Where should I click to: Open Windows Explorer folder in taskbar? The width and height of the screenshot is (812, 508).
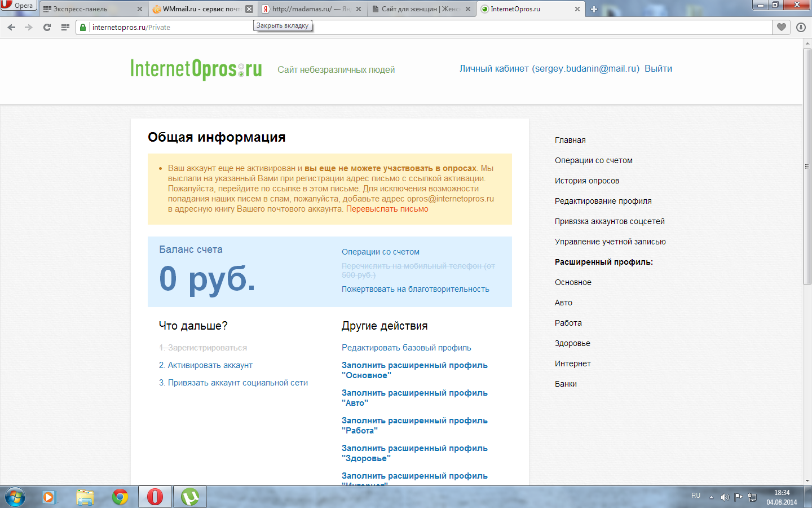click(x=85, y=497)
